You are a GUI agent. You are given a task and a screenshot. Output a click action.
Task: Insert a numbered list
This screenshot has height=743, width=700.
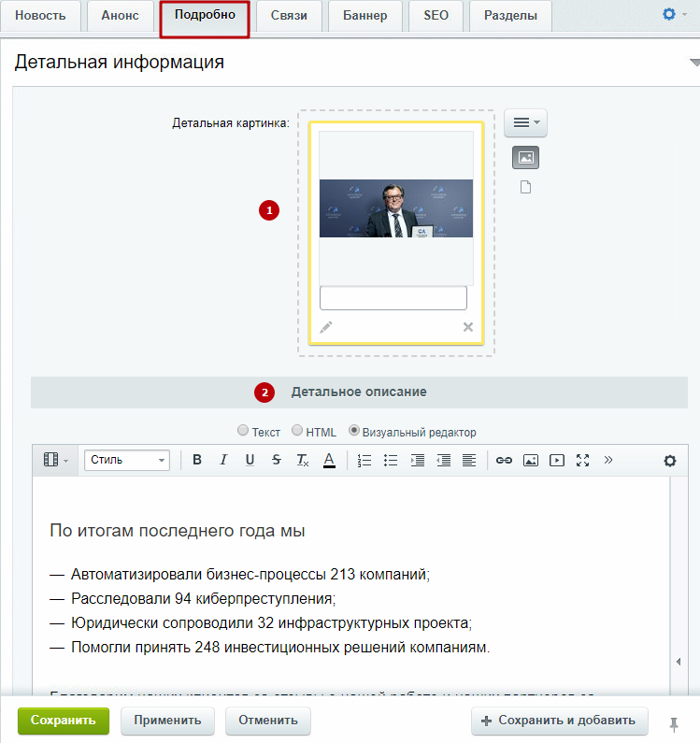click(364, 460)
